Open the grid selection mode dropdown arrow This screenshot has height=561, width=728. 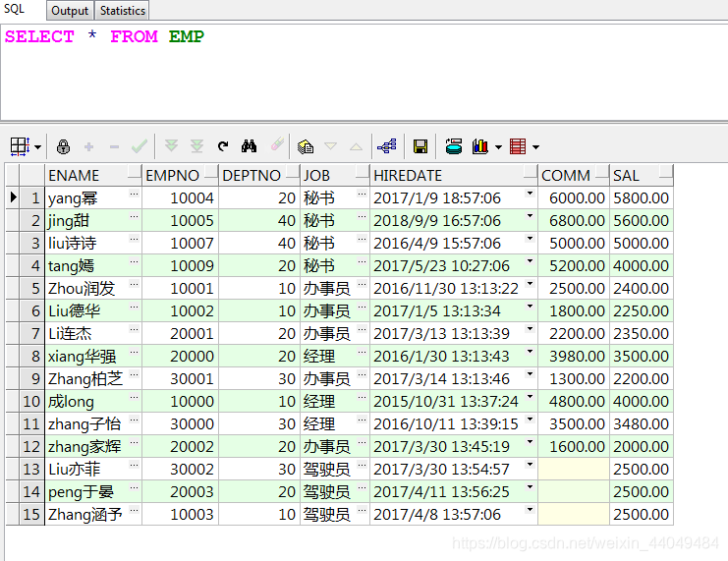point(37,147)
